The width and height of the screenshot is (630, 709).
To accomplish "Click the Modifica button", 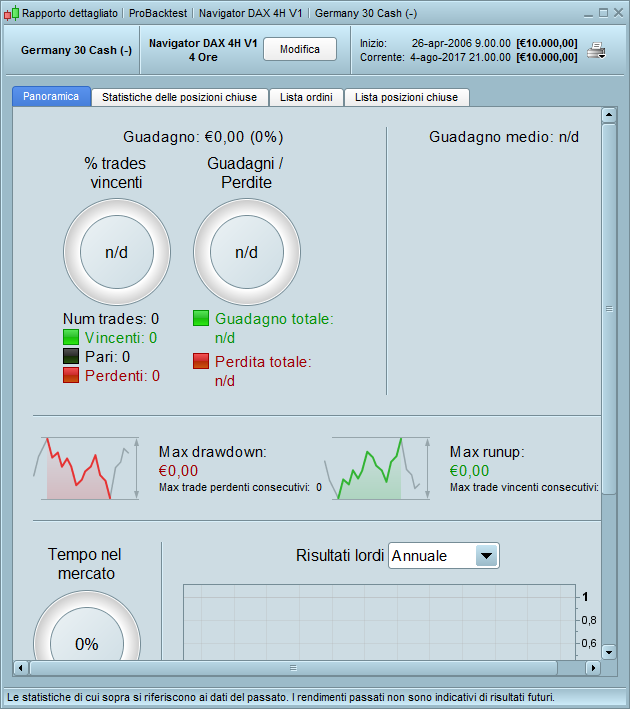I will 300,49.
